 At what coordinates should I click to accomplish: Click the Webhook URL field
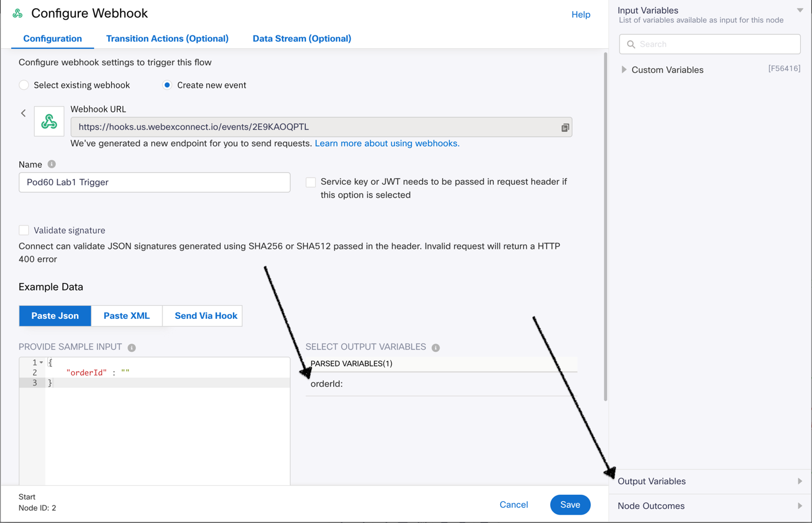[321, 127]
